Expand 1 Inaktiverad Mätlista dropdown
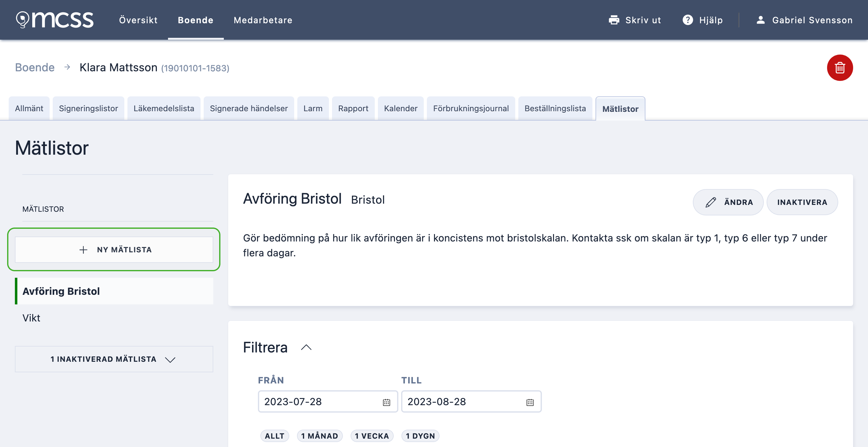The height and width of the screenshot is (447, 868). (x=114, y=359)
